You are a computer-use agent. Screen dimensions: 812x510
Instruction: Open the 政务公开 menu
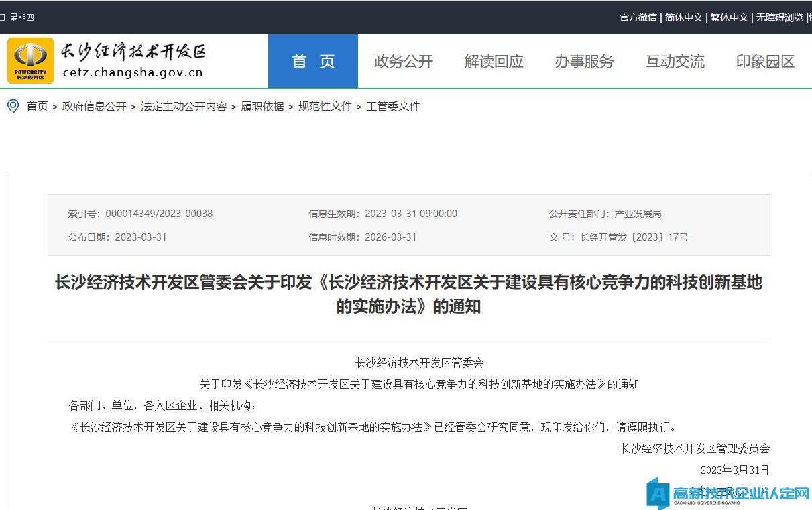(404, 62)
